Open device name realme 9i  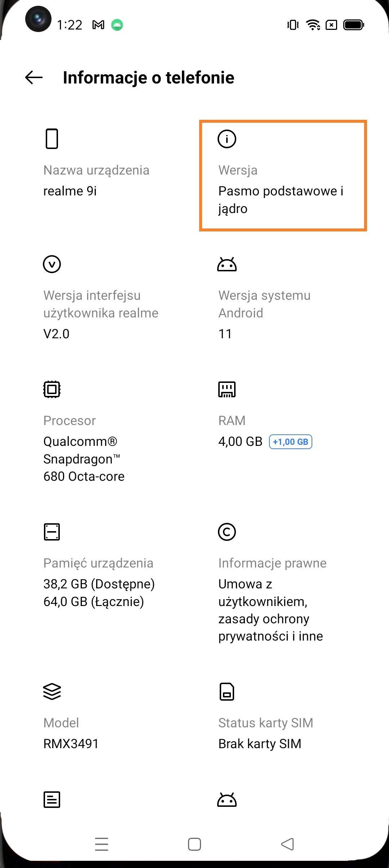(x=70, y=191)
